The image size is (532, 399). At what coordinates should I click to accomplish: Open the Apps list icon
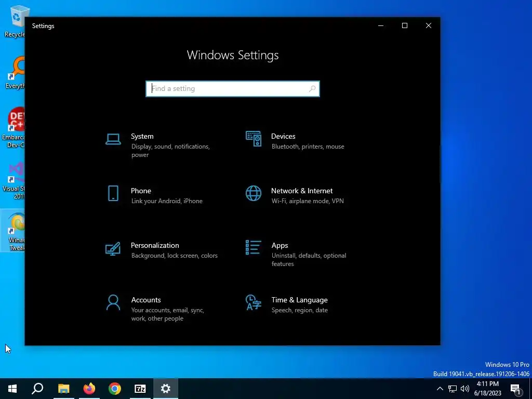[254, 247]
